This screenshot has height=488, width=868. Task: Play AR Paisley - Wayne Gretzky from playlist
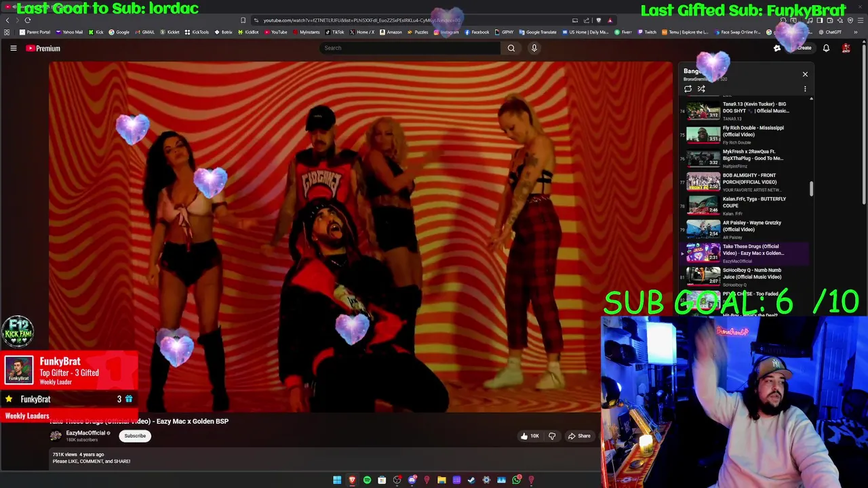point(746,230)
